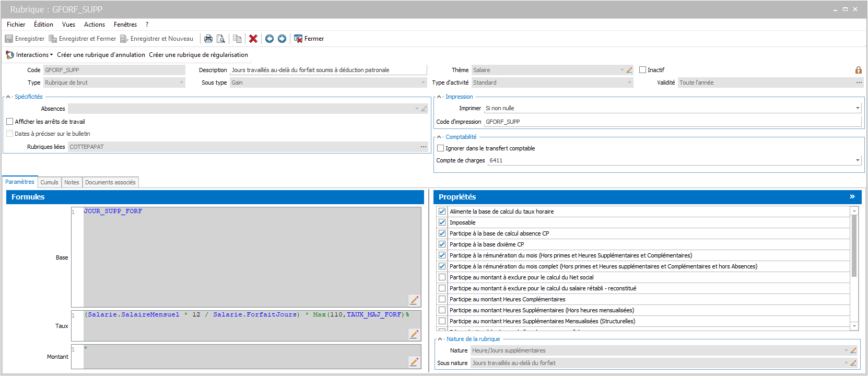
Task: Open the Thème dropdown arrow
Action: tap(622, 70)
